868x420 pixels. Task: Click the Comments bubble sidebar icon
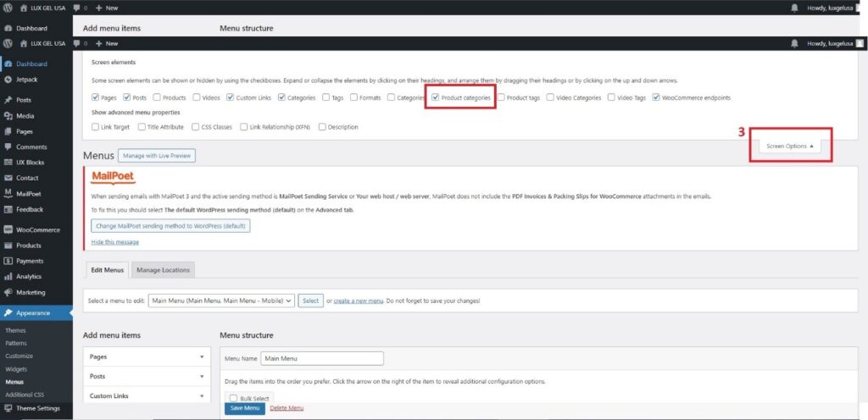pos(8,146)
